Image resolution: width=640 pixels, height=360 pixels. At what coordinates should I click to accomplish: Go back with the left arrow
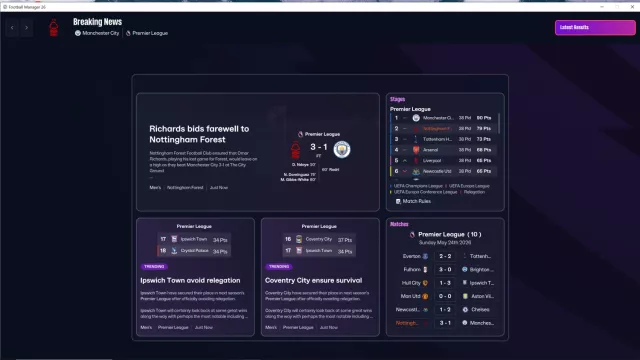tap(12, 28)
